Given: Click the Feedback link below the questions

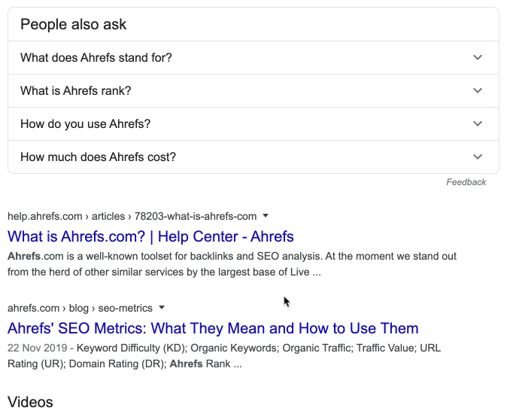Looking at the screenshot, I should [466, 182].
